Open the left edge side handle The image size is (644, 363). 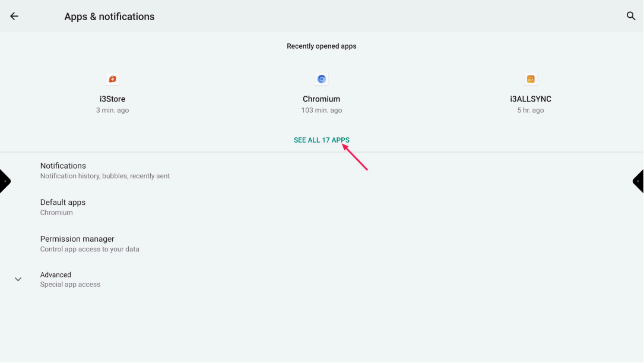pos(5,181)
